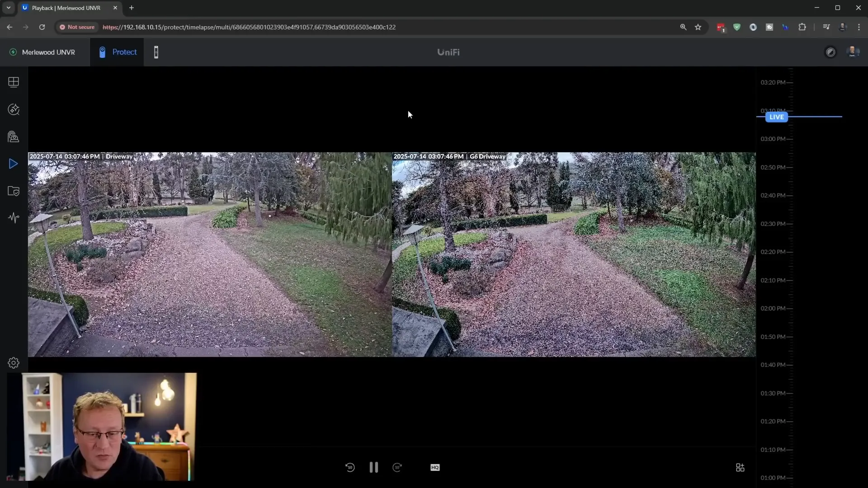The height and width of the screenshot is (488, 868).
Task: Open the green shield extension
Action: pyautogui.click(x=737, y=27)
